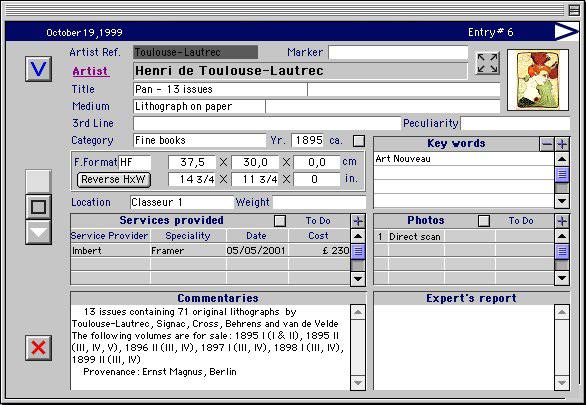Click Services provided scroll up arrow
The width and height of the screenshot is (586, 405).
point(358,236)
